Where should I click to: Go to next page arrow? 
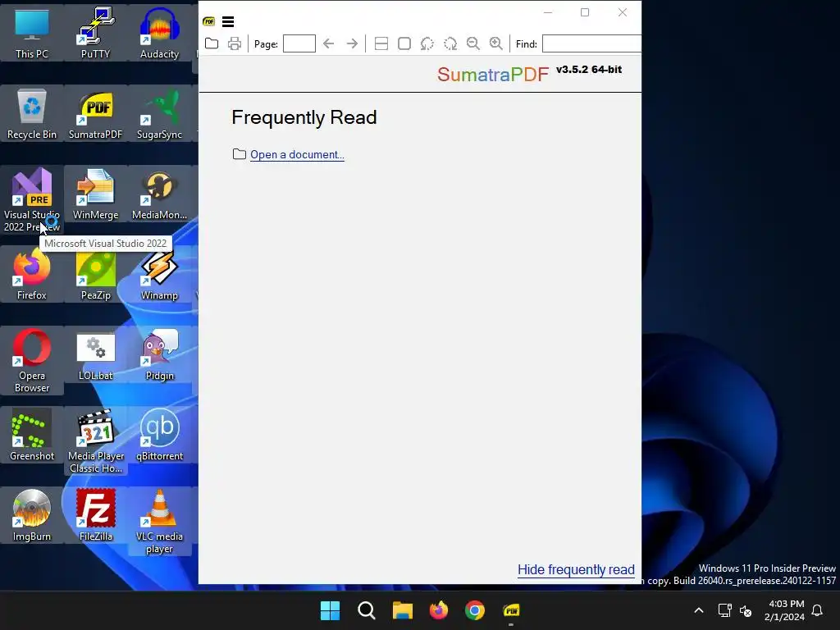pos(352,43)
